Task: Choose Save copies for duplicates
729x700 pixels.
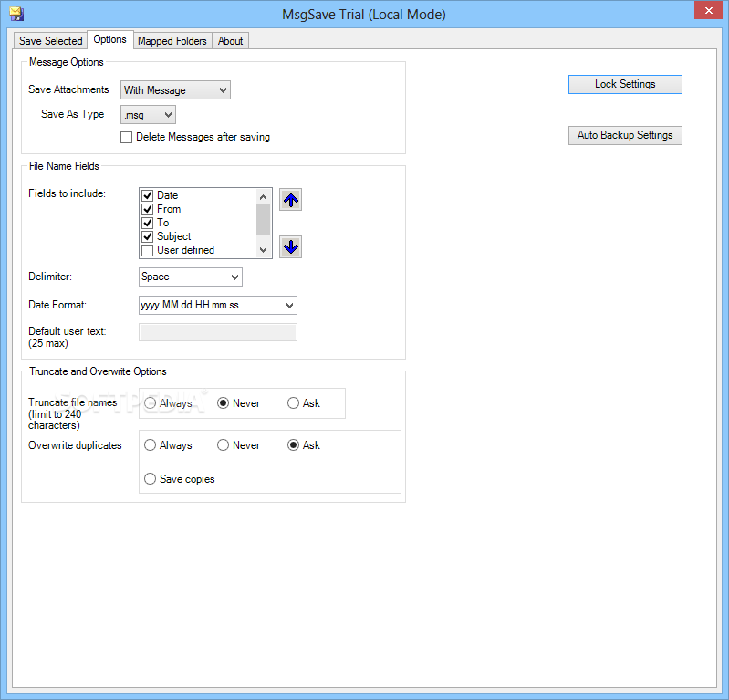Action: pyautogui.click(x=150, y=478)
